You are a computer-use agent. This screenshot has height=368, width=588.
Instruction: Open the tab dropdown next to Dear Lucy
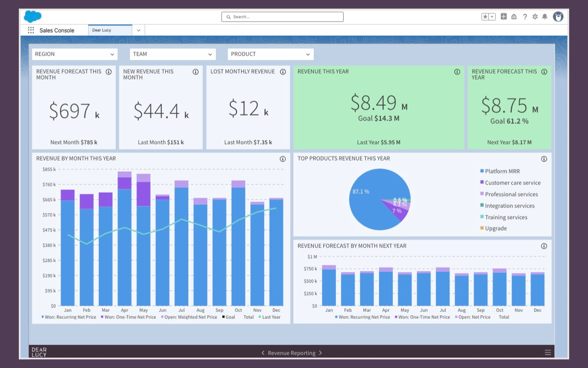pyautogui.click(x=138, y=30)
